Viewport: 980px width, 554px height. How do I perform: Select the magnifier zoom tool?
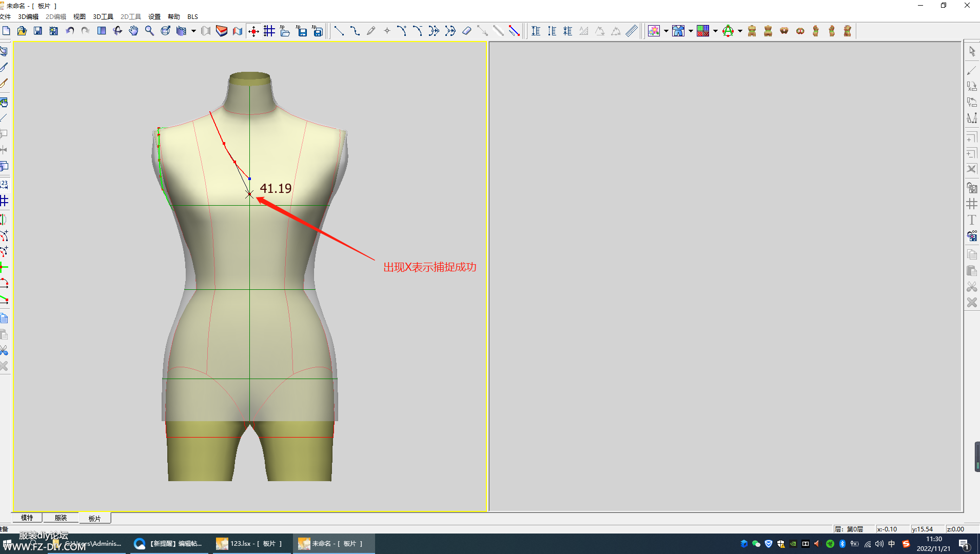pos(149,31)
